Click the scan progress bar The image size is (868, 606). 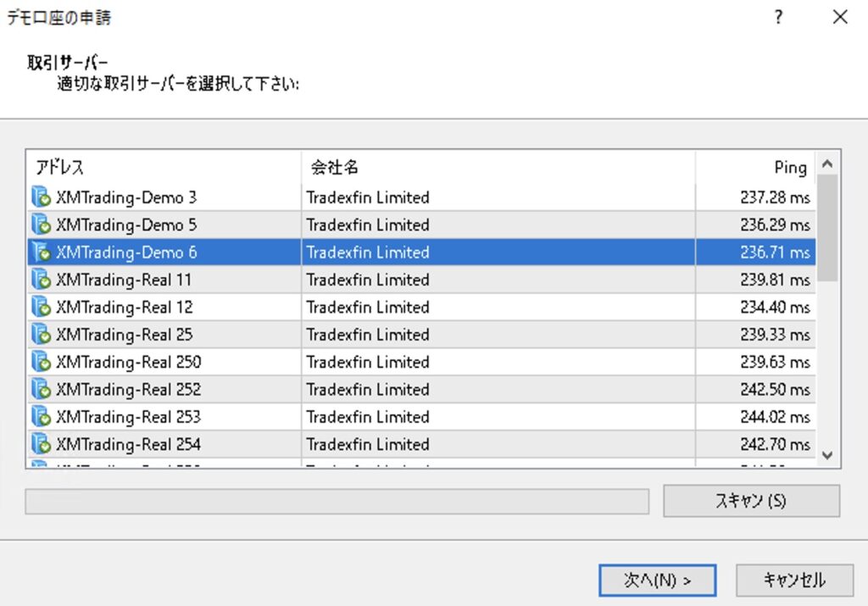click(x=337, y=502)
